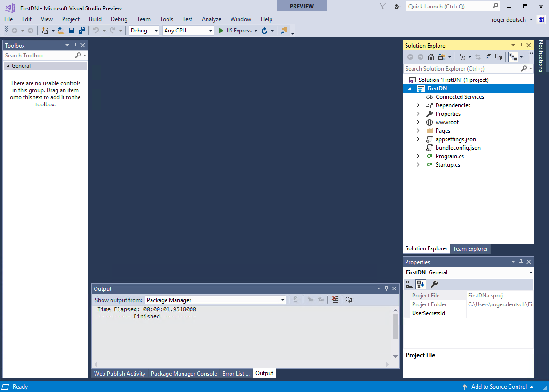Collapse the FirstDN project node

pyautogui.click(x=410, y=88)
